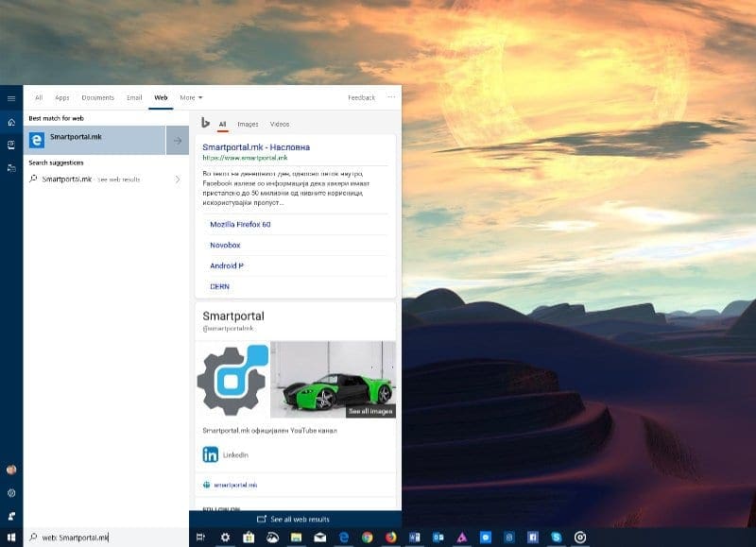Click the Edge icon of best match result
The height and width of the screenshot is (547, 756).
point(37,140)
